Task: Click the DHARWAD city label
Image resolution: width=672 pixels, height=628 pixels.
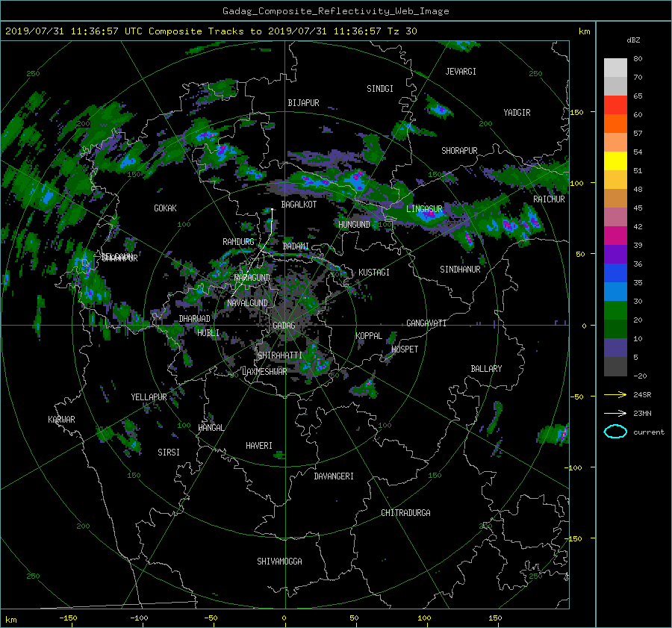Action: pos(194,319)
